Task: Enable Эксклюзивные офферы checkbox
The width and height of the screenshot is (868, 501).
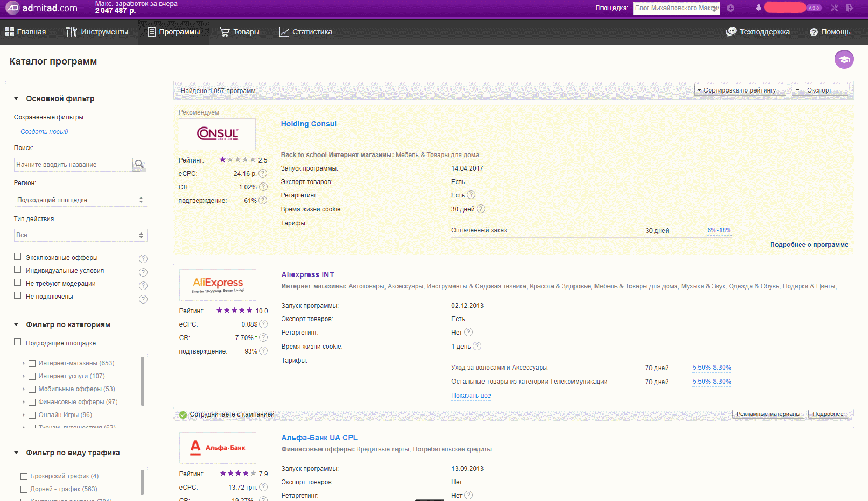Action: [x=18, y=257]
